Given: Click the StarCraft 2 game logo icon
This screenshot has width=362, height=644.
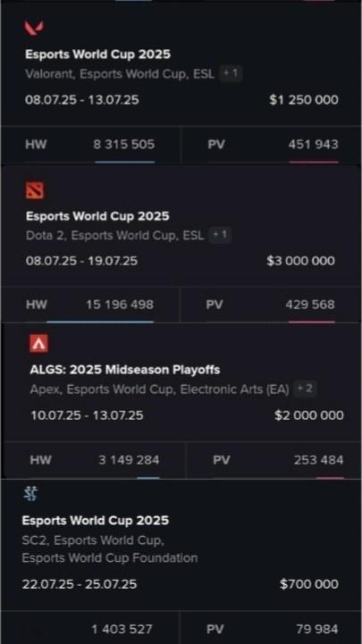Looking at the screenshot, I should 30,494.
